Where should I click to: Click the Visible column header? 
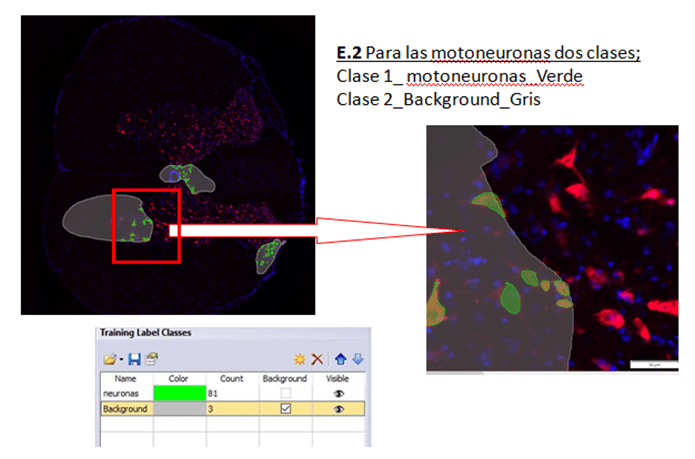click(x=340, y=380)
